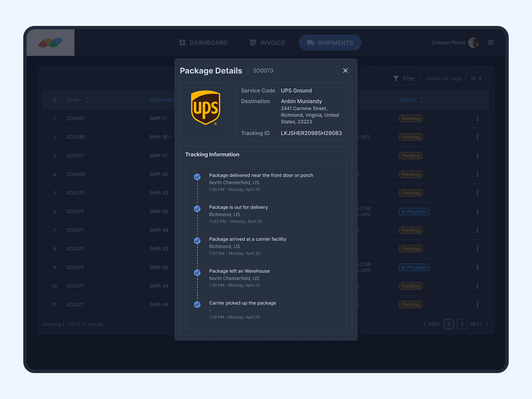Screen dimensions: 532x399
Task: Click Pending status of row 11
Action: click(x=411, y=305)
